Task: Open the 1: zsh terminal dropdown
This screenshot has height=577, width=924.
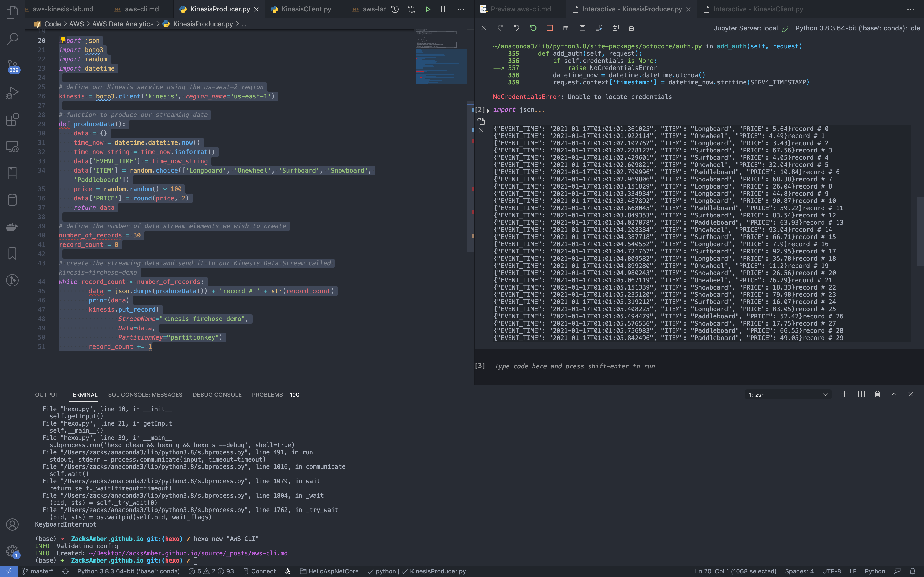Action: pyautogui.click(x=788, y=395)
